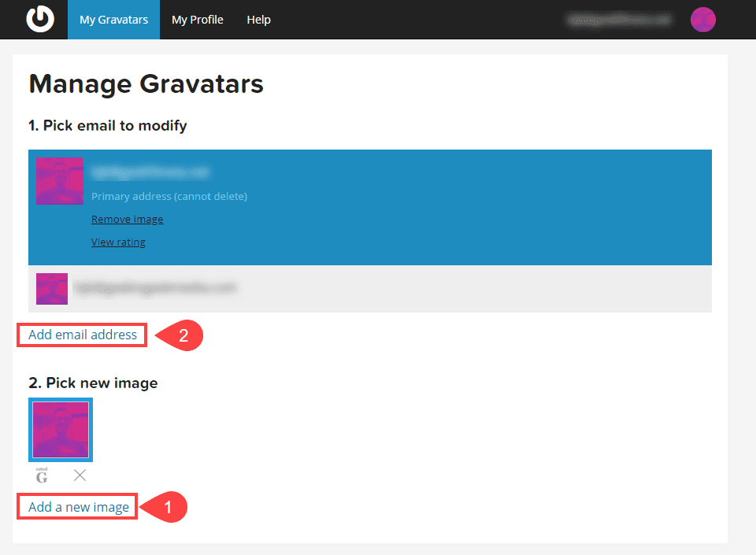Delete the image using the X icon
This screenshot has height=555, width=756.
(x=79, y=475)
